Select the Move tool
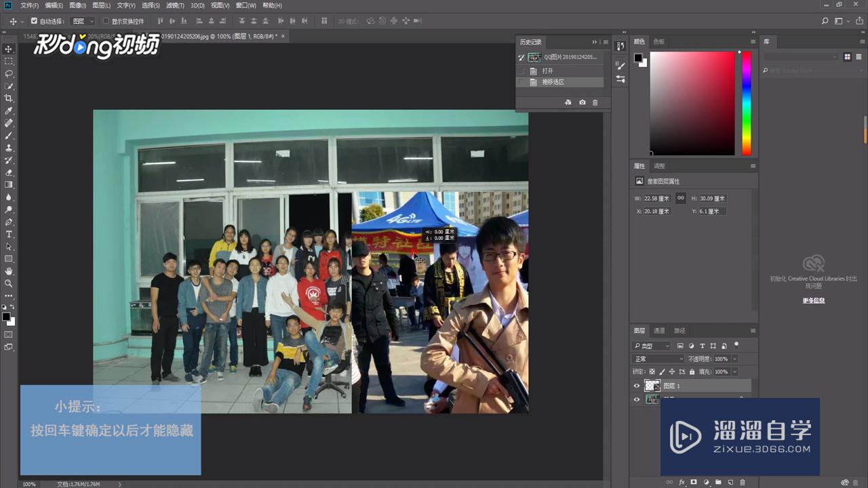 point(9,49)
